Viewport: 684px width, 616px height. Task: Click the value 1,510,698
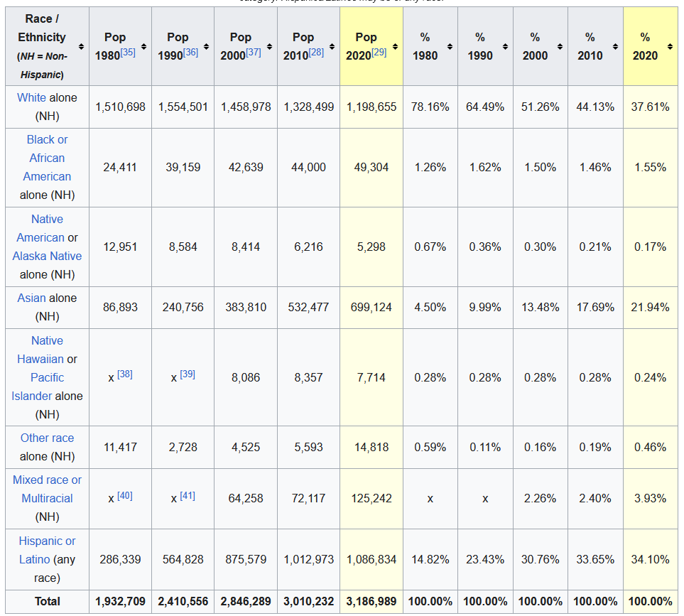[x=121, y=107]
